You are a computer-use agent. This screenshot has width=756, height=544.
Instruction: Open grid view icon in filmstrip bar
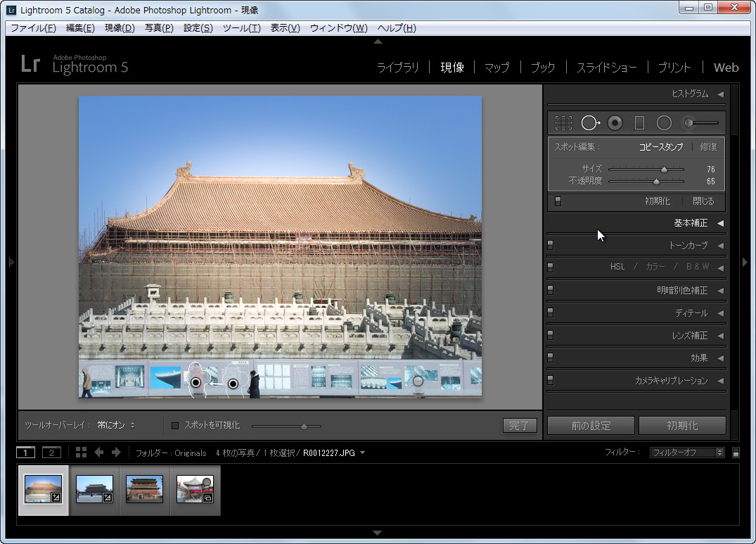point(81,453)
